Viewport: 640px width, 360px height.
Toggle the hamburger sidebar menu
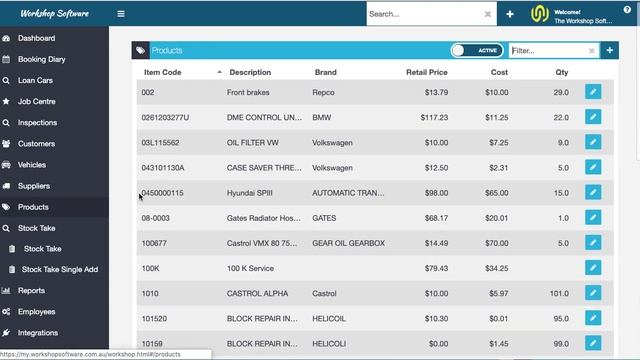tap(121, 14)
